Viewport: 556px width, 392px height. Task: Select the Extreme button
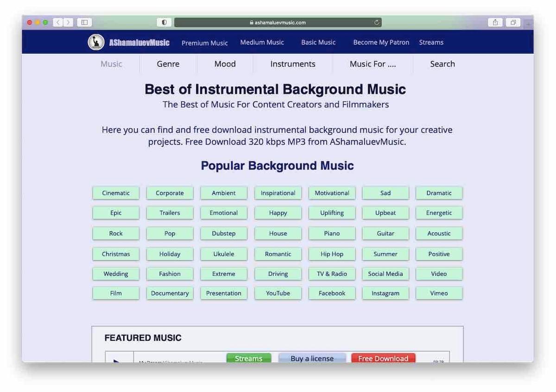click(224, 274)
